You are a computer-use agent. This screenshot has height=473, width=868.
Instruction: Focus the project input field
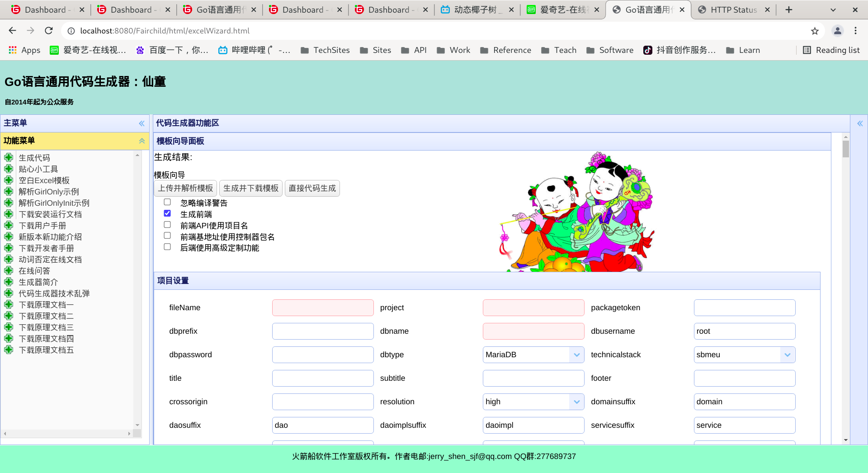[x=533, y=307]
